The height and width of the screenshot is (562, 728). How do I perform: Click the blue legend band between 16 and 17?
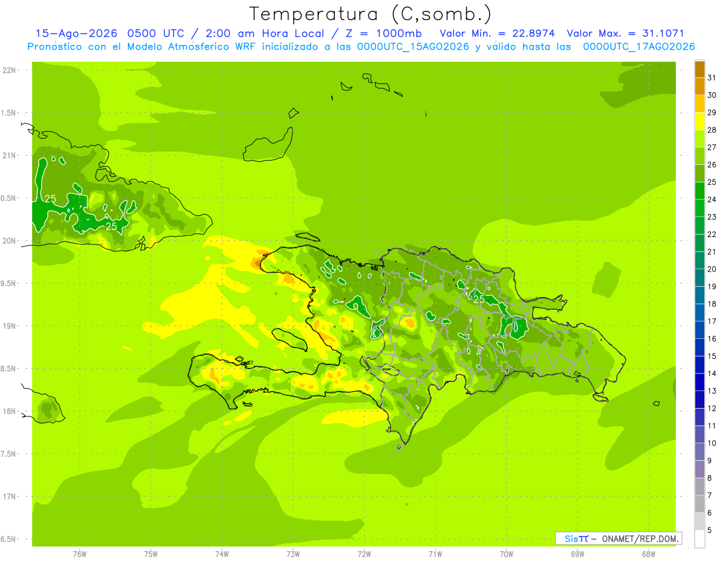(699, 330)
